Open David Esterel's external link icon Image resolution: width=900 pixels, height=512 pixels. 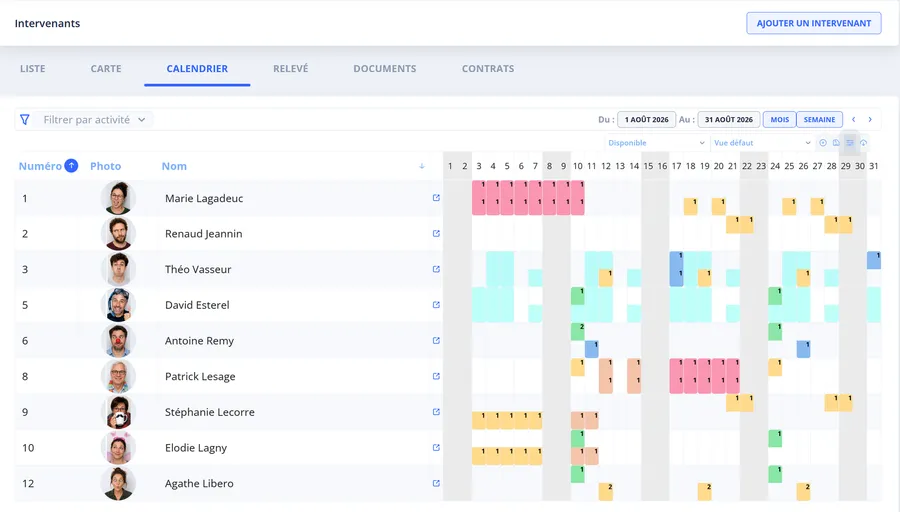click(436, 305)
